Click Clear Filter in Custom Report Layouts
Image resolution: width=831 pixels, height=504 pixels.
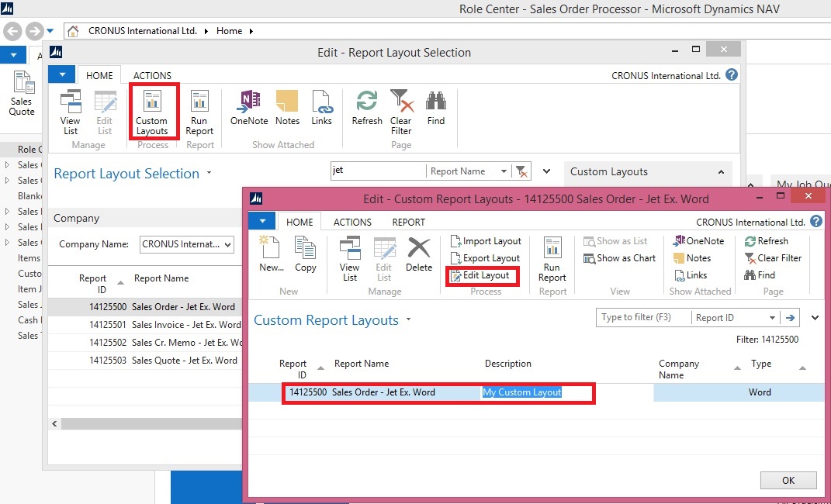(773, 258)
